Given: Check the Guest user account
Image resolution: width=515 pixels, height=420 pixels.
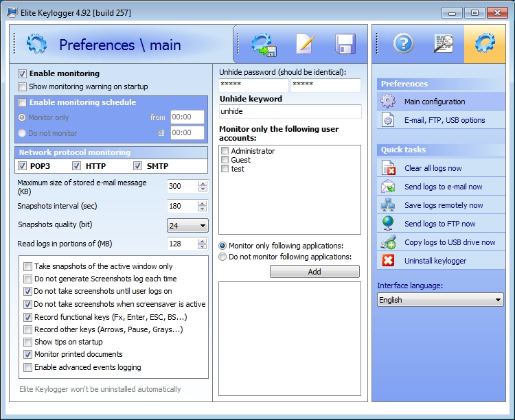Looking at the screenshot, I should point(225,160).
